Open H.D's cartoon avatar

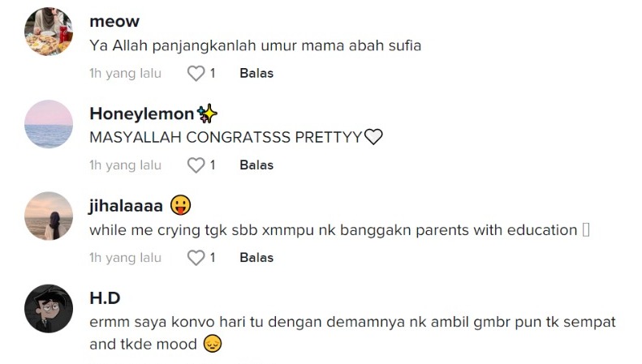[49, 309]
